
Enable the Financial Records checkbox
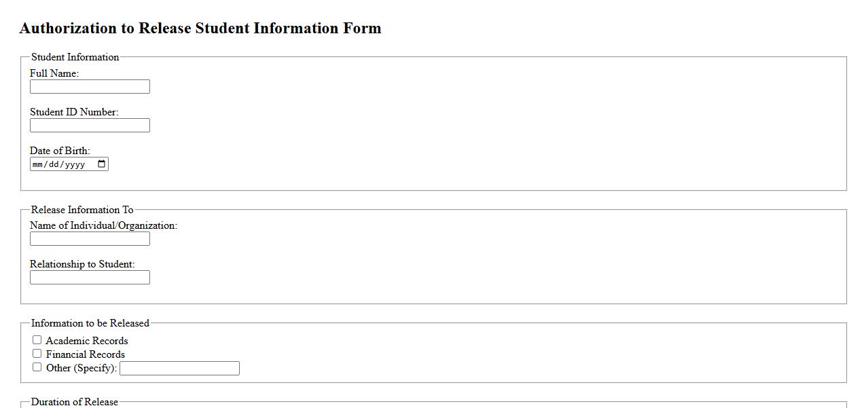(x=37, y=354)
